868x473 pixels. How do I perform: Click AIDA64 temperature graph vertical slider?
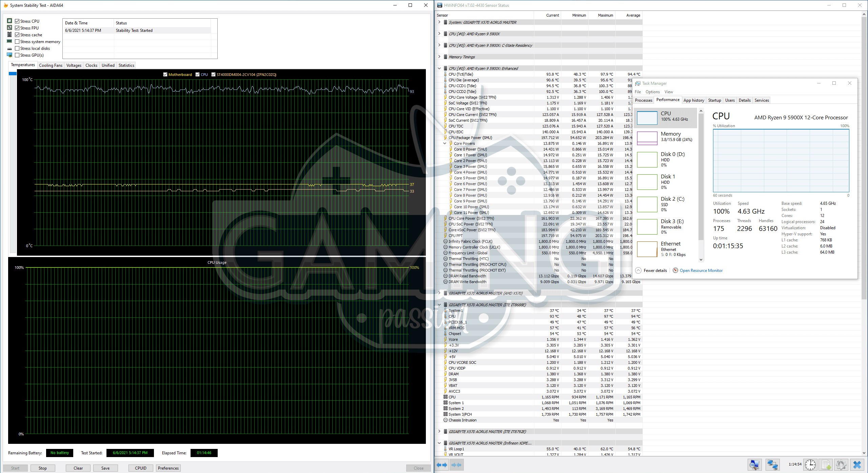(x=13, y=74)
